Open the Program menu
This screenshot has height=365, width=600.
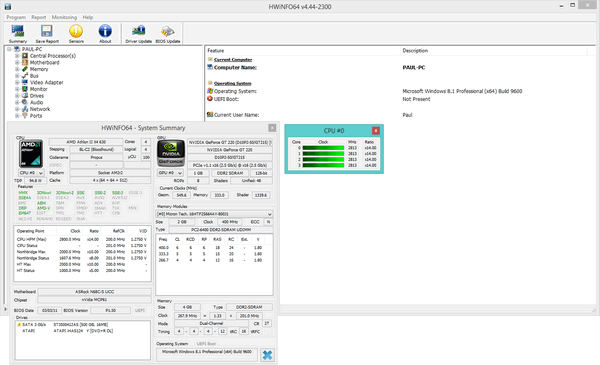[16, 17]
